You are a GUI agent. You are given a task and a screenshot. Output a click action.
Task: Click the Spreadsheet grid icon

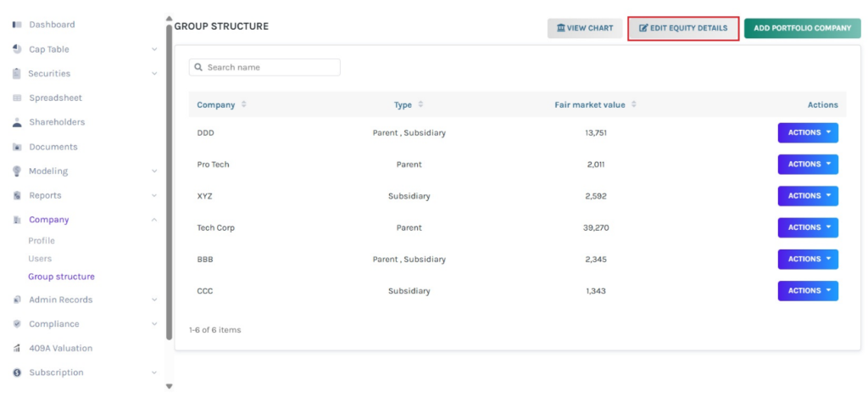(x=17, y=98)
